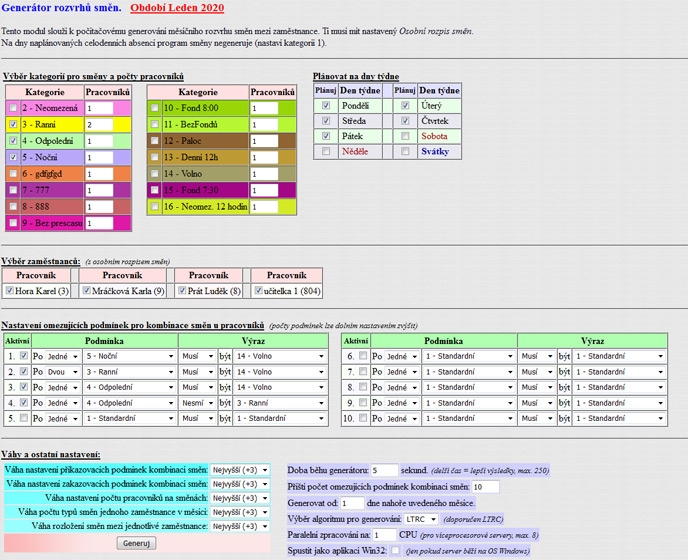Open the Období Leden 2020 link
The width and height of the screenshot is (688, 560).
coord(177,8)
